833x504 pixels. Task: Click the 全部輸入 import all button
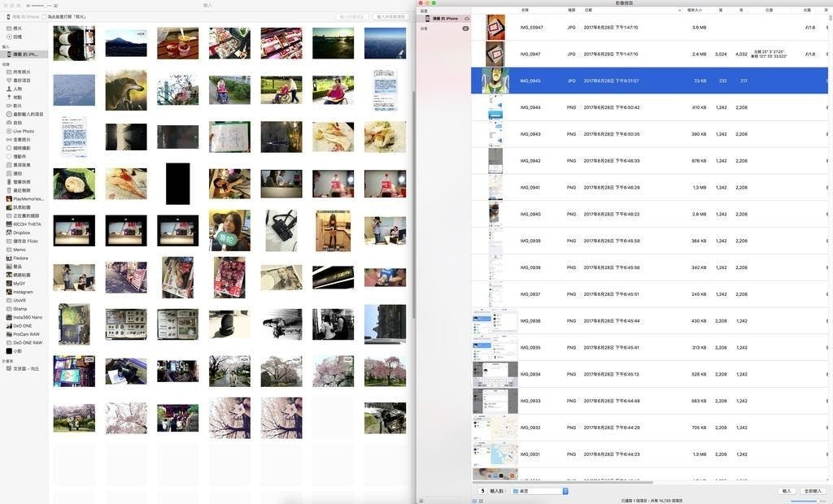coord(813,491)
